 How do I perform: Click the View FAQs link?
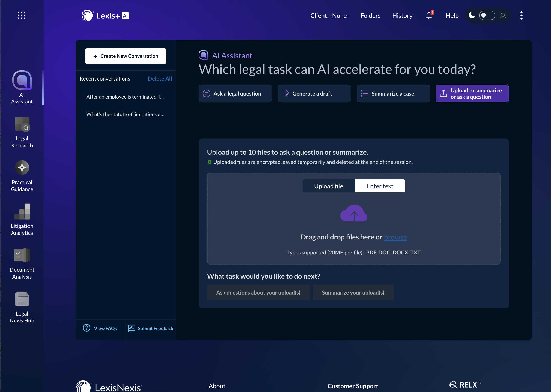(100, 328)
